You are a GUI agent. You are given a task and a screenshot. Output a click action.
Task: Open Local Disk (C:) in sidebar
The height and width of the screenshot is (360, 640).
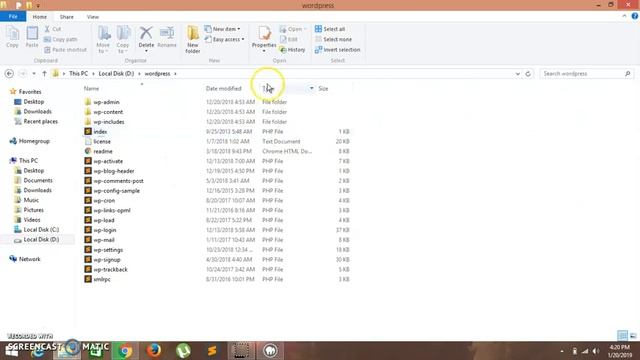pyautogui.click(x=41, y=230)
